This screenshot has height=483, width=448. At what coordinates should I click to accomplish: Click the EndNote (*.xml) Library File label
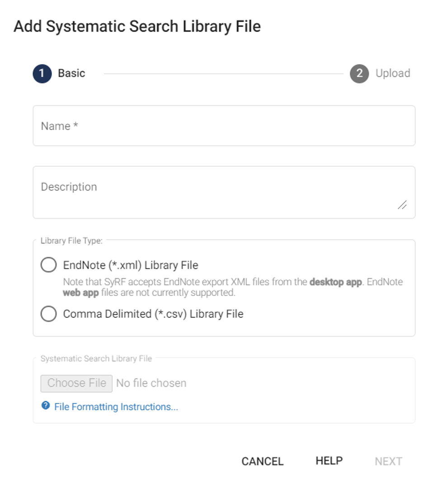pyautogui.click(x=131, y=265)
